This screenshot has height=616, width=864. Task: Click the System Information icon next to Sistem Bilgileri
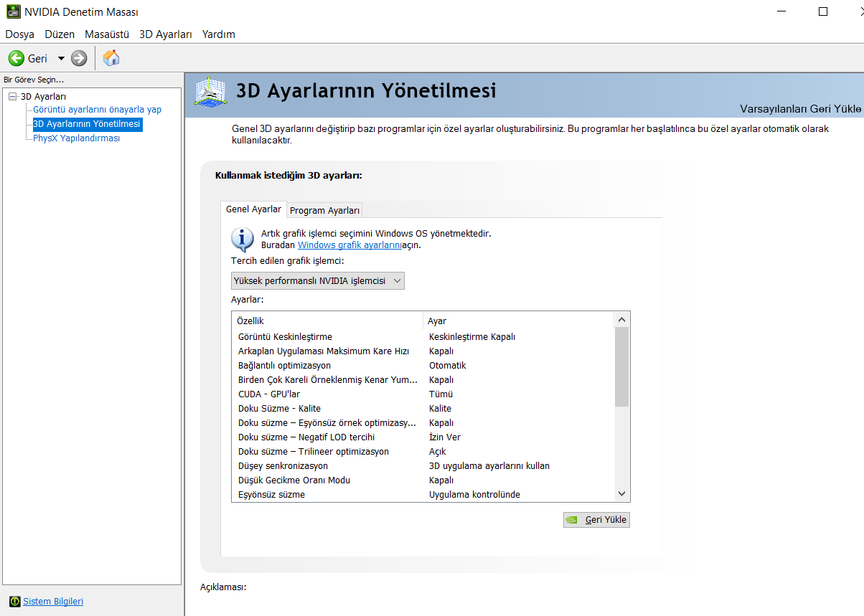coord(14,601)
